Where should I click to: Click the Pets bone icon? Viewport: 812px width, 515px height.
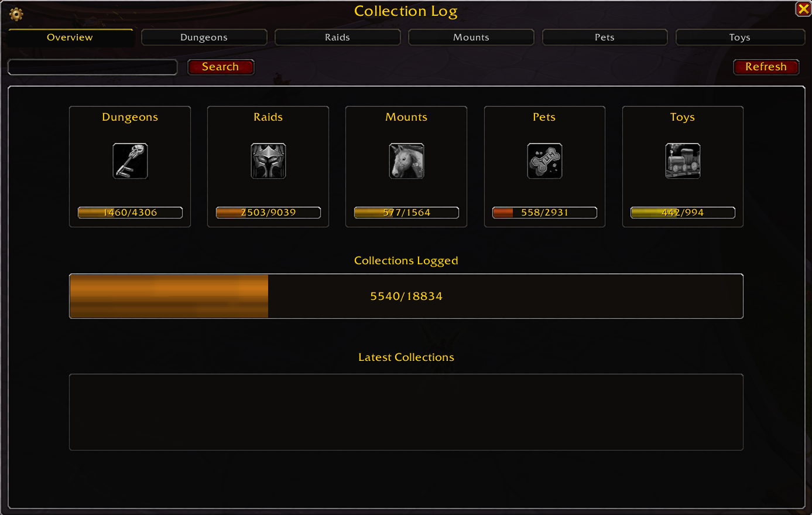[x=544, y=161]
